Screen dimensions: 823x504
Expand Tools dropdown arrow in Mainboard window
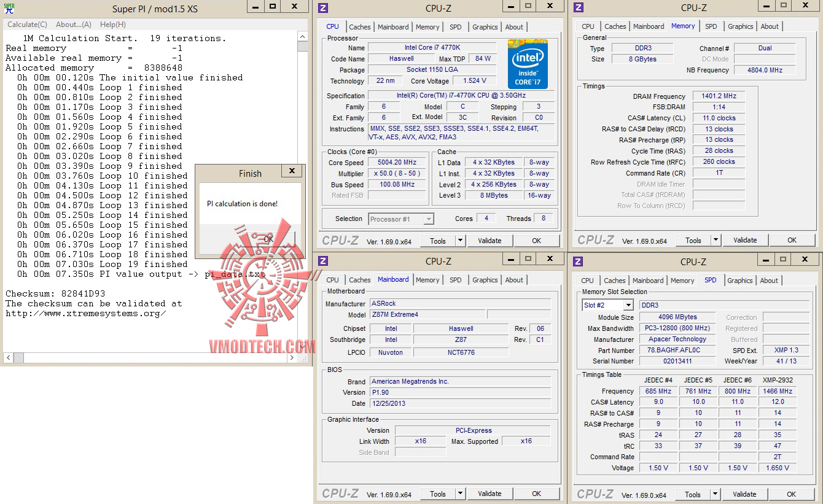pos(459,494)
